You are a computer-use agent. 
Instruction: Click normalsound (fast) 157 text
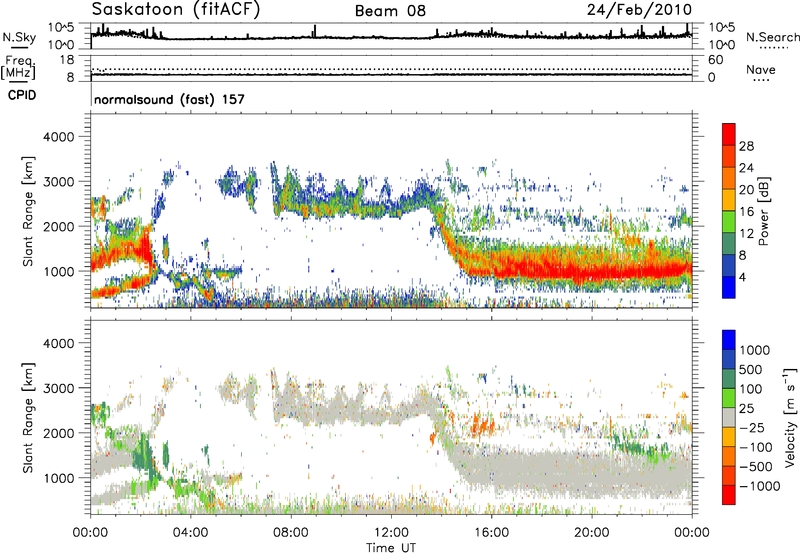169,99
